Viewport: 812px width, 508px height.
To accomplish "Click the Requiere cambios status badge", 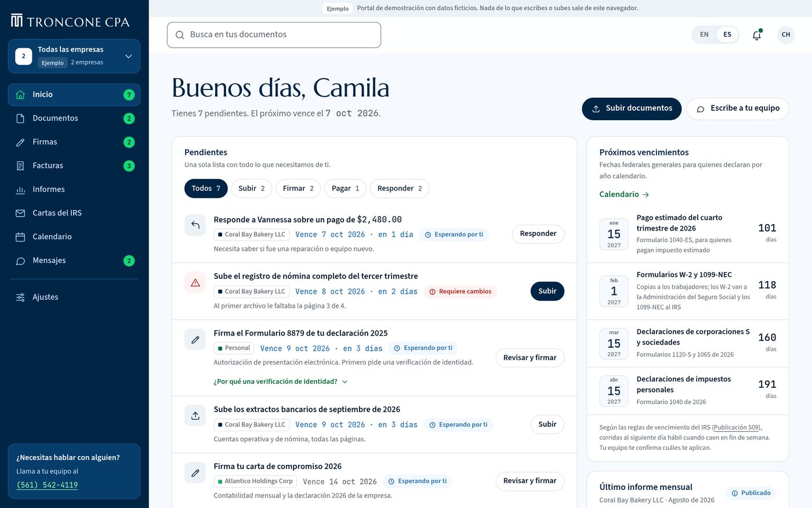I will (460, 291).
